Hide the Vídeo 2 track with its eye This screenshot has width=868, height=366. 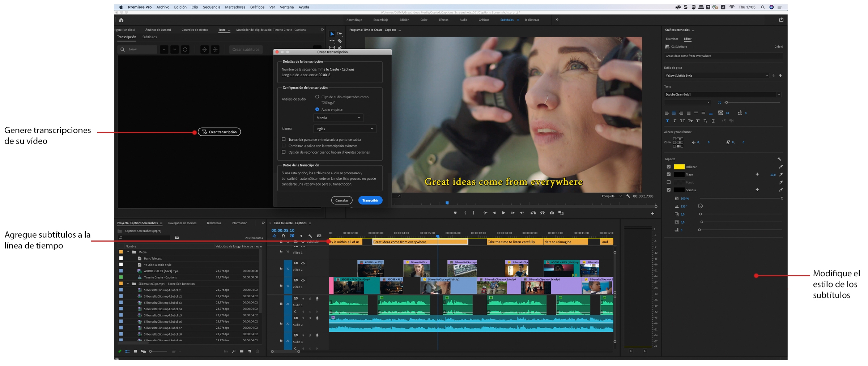click(x=303, y=263)
